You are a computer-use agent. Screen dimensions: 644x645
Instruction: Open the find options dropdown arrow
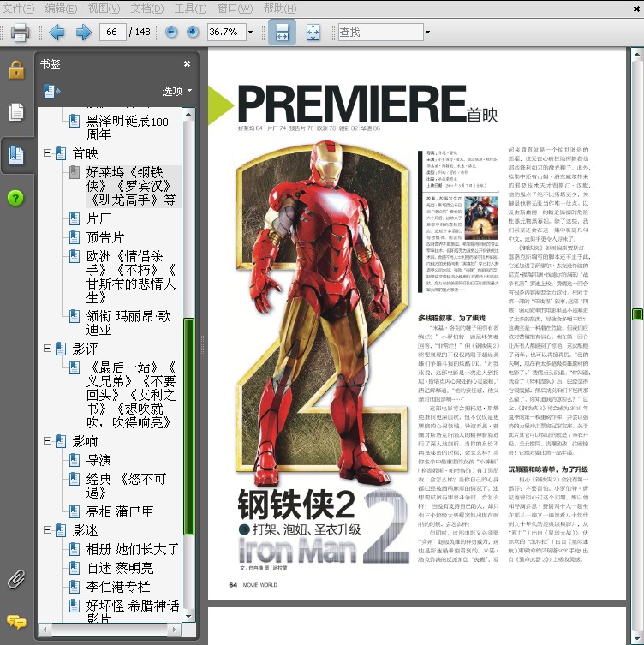tap(427, 32)
